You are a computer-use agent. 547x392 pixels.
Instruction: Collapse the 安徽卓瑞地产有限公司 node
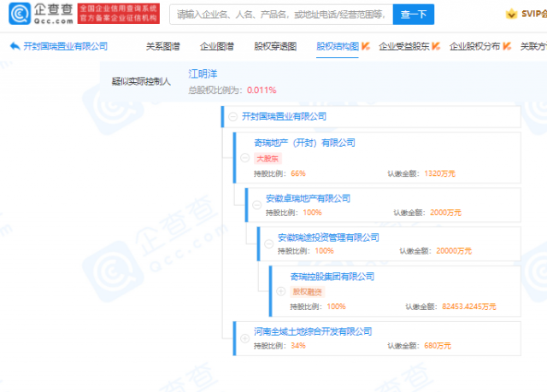click(x=256, y=205)
